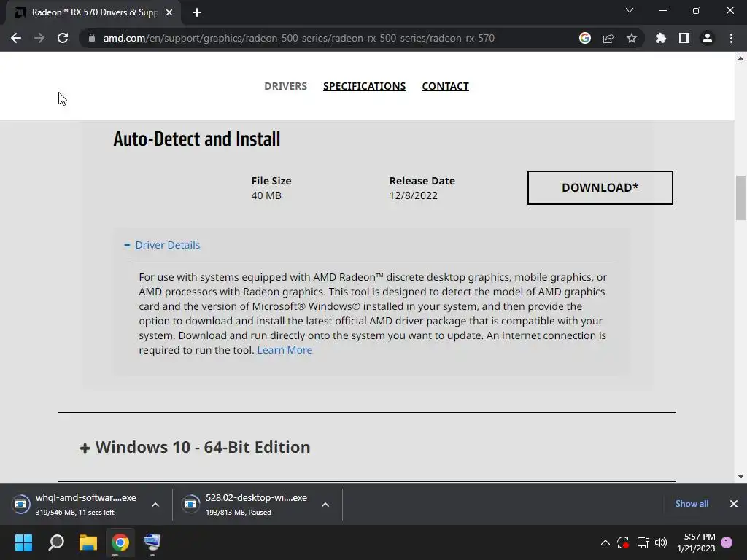Toggle the browser side panel
The width and height of the screenshot is (747, 560).
coord(684,38)
